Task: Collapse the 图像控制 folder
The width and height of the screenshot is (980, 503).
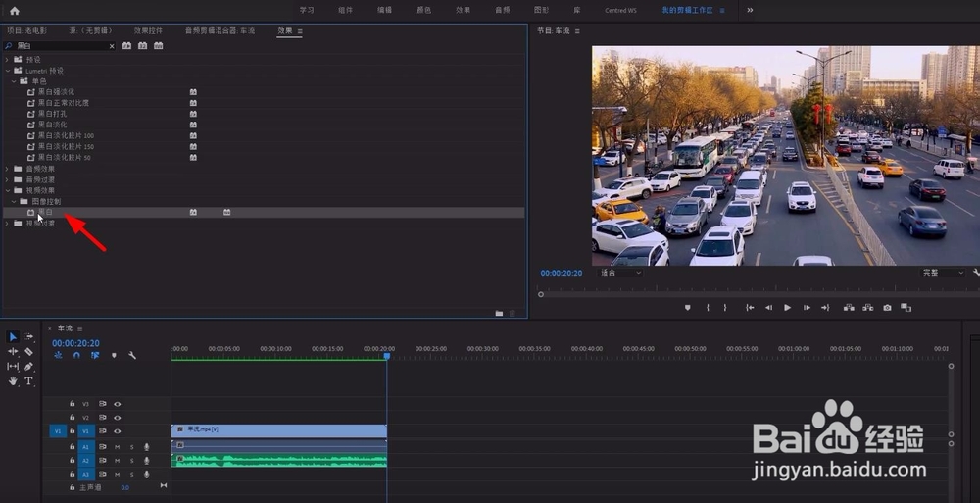Action: 14,201
